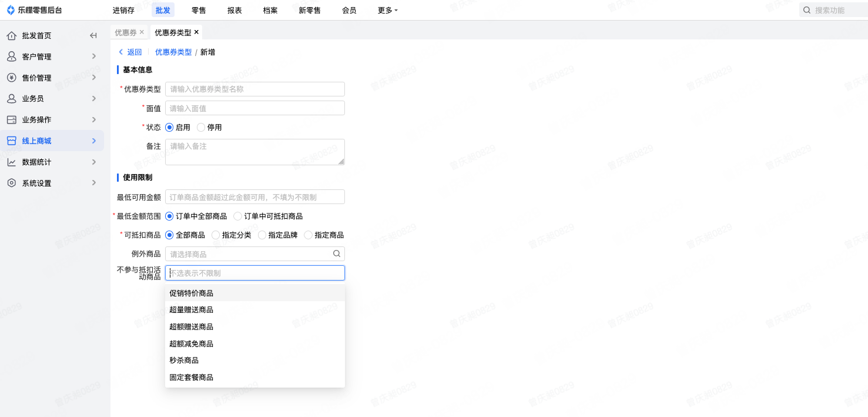Click the 乐檬零售后台 logo icon
Viewport: 868px width, 417px height.
(x=11, y=10)
